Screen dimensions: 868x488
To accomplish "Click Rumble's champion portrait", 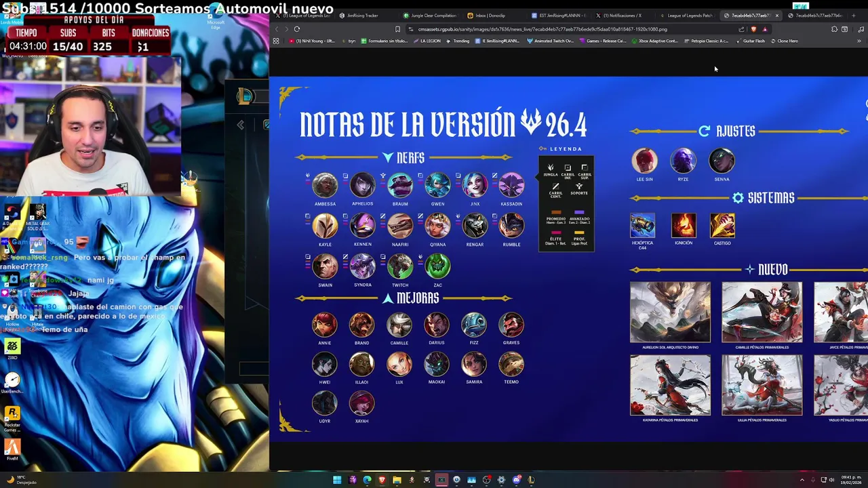I will (511, 226).
